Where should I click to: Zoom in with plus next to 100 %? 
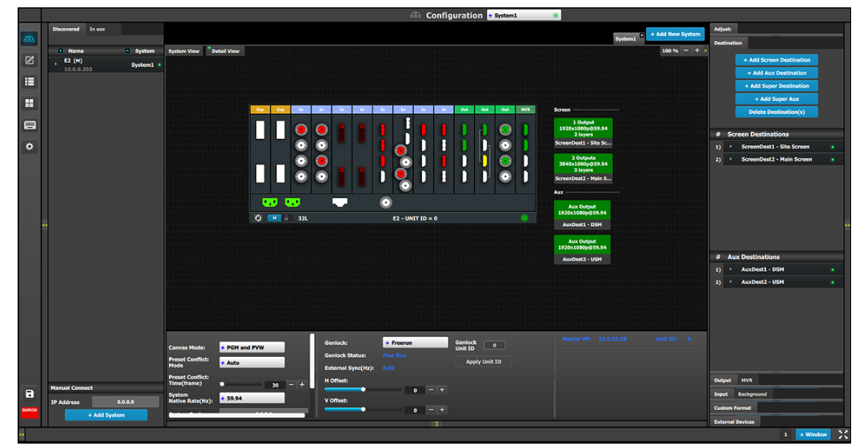click(x=697, y=51)
